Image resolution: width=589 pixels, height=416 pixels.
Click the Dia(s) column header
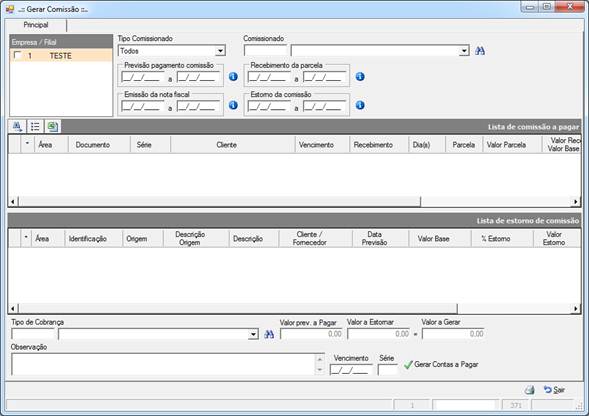[427, 145]
